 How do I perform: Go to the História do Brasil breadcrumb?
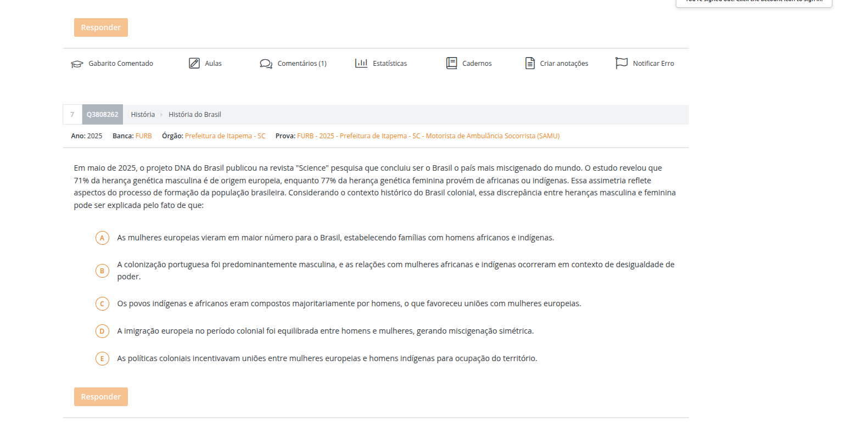tap(194, 115)
